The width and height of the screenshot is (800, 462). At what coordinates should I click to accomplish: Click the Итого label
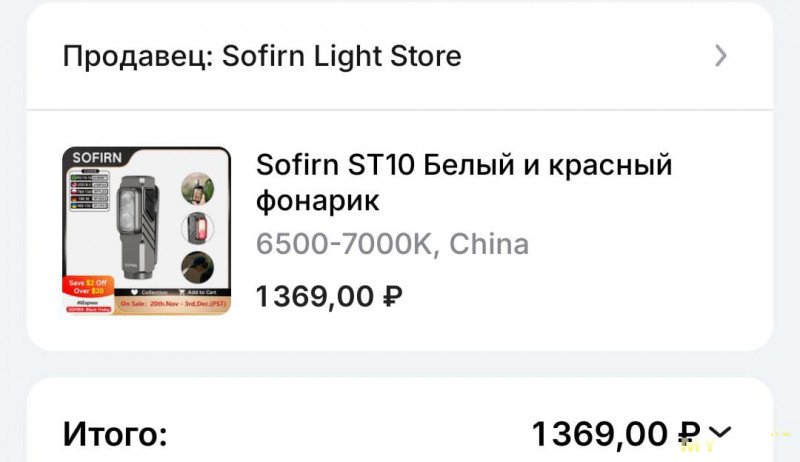[115, 434]
